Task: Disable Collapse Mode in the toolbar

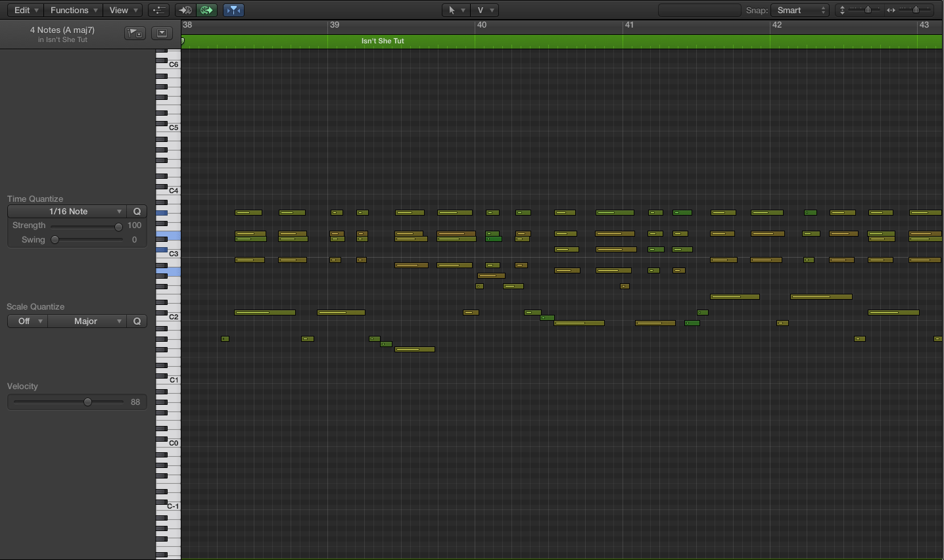Action: 233,10
